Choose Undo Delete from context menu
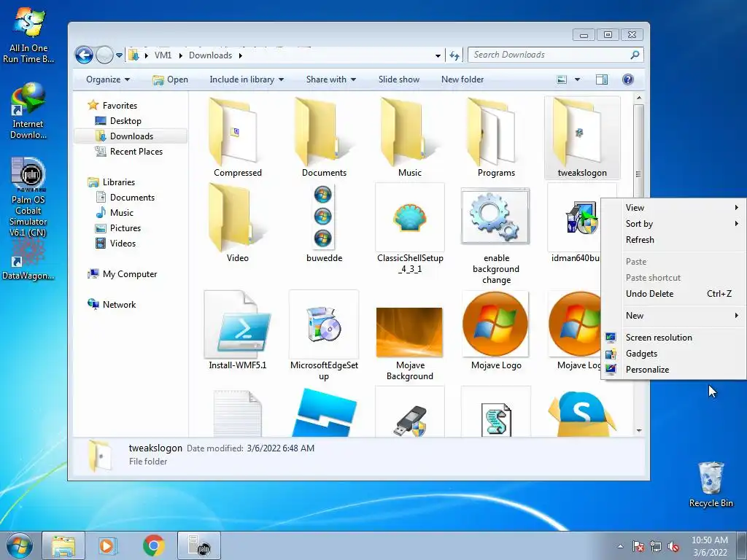The height and width of the screenshot is (560, 747). point(673,294)
